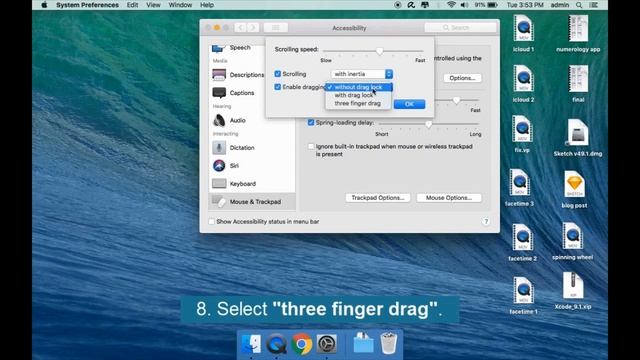Screen dimensions: 640x360
Task: Toggle the Enable dragging checkbox
Action: tap(278, 87)
